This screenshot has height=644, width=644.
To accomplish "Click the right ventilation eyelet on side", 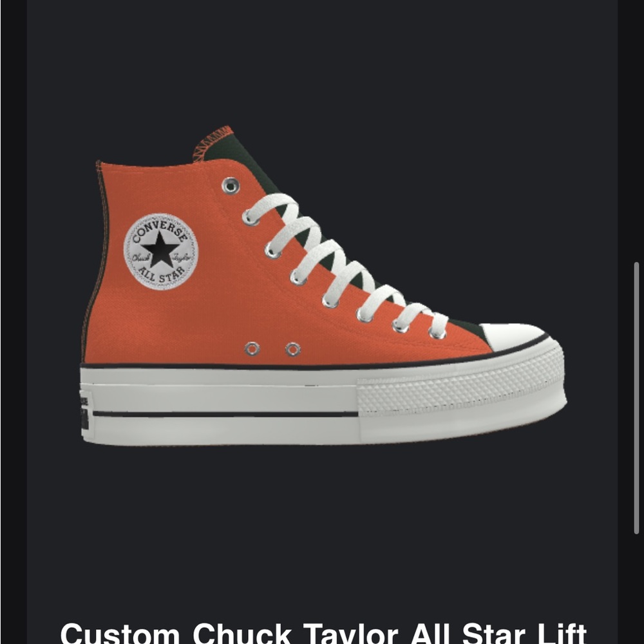I will tap(293, 350).
